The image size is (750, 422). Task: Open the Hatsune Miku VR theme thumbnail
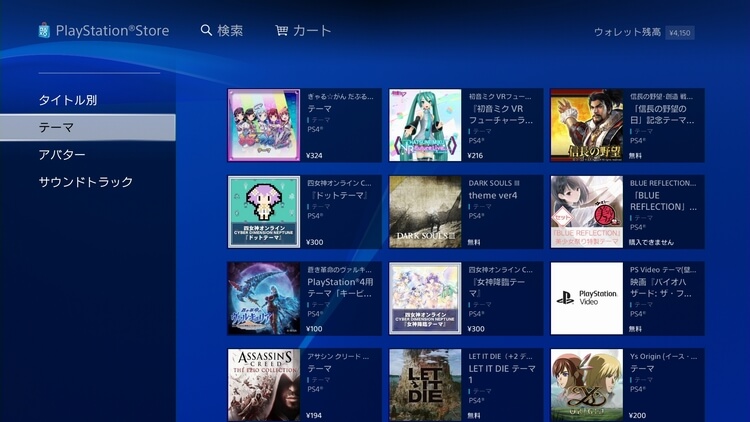425,125
